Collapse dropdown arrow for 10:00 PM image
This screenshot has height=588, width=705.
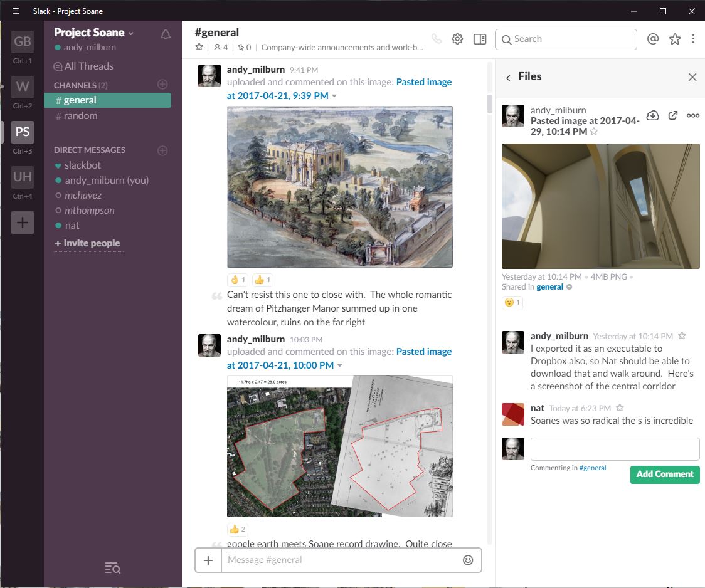coord(339,365)
